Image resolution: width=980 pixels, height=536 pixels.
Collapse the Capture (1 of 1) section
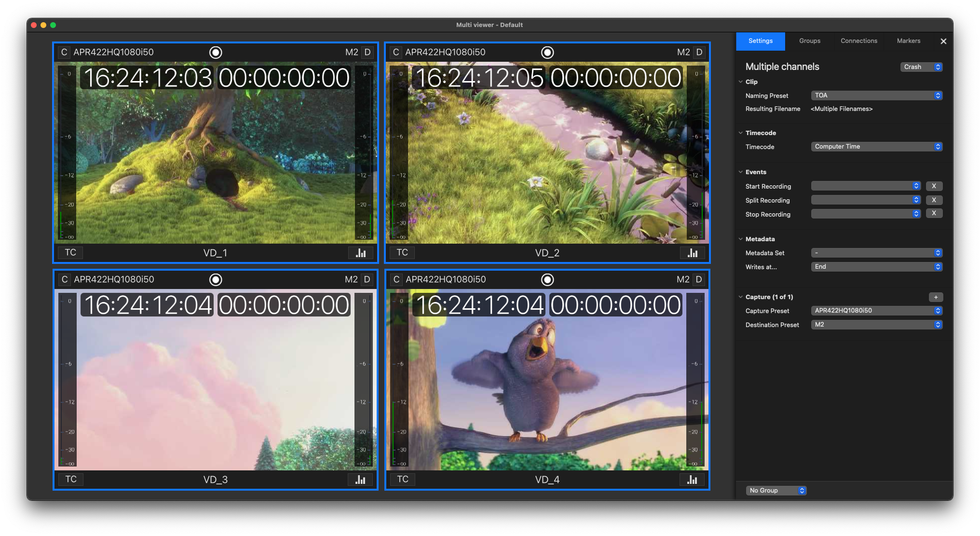coord(741,297)
